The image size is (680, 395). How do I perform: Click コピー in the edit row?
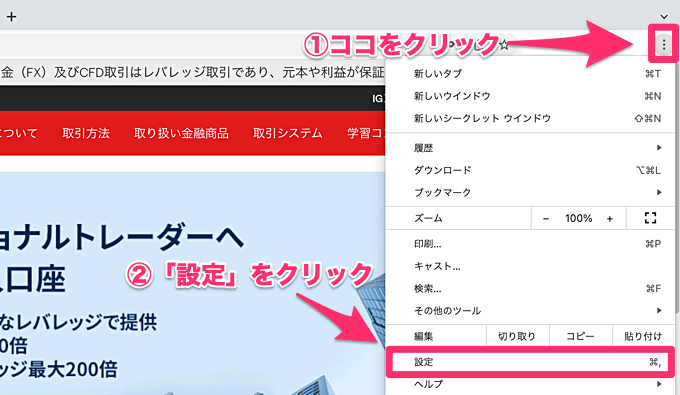[x=580, y=336]
